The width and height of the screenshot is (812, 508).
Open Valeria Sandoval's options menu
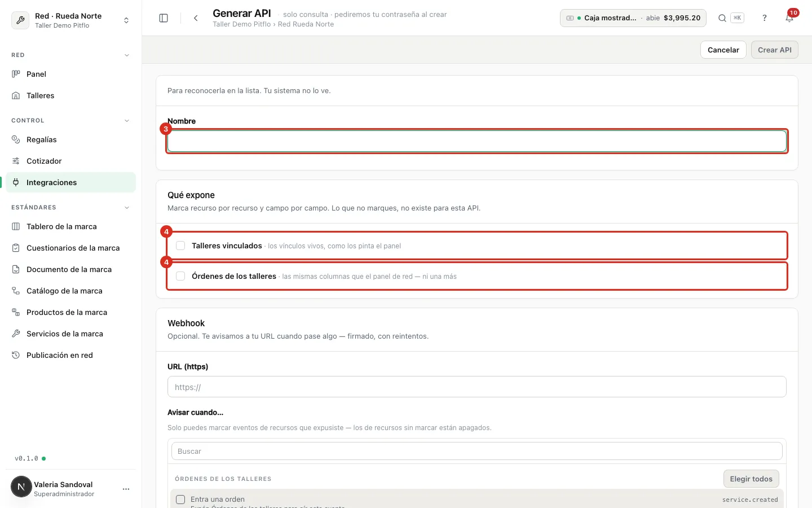[x=126, y=489]
